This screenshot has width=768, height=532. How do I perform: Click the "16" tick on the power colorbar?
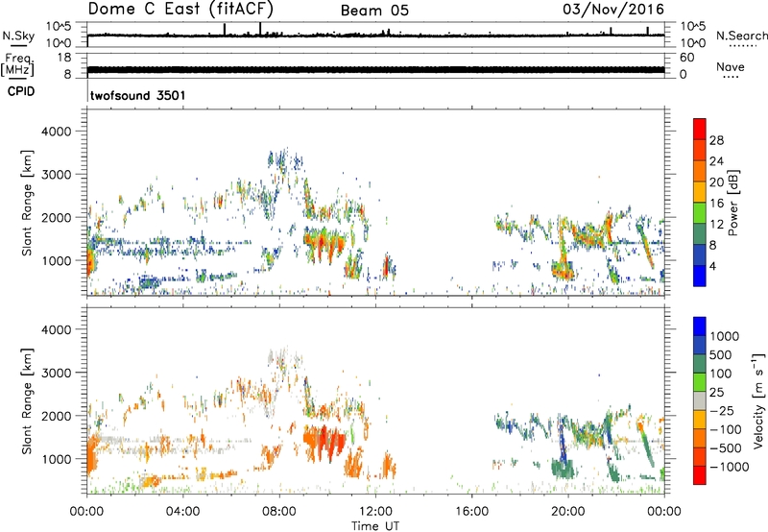coord(716,204)
